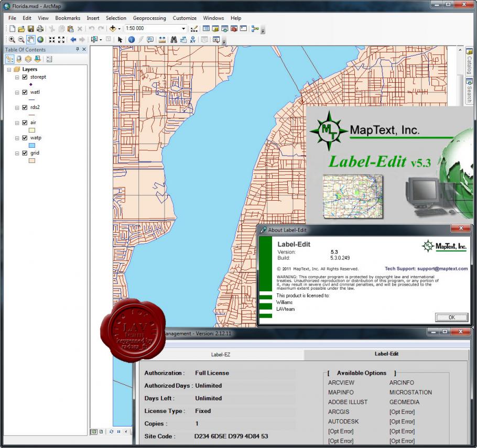Click the Save map icon
The width and height of the screenshot is (477, 448).
[30, 29]
